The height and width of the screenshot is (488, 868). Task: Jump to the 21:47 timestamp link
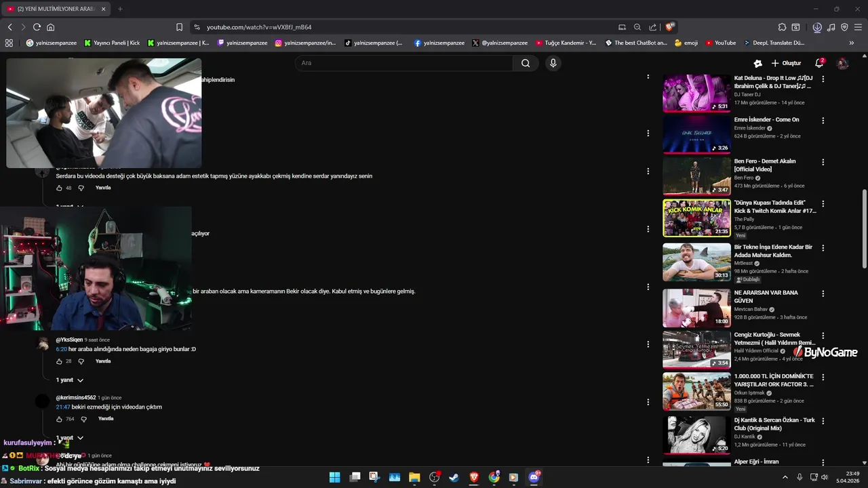(62, 407)
